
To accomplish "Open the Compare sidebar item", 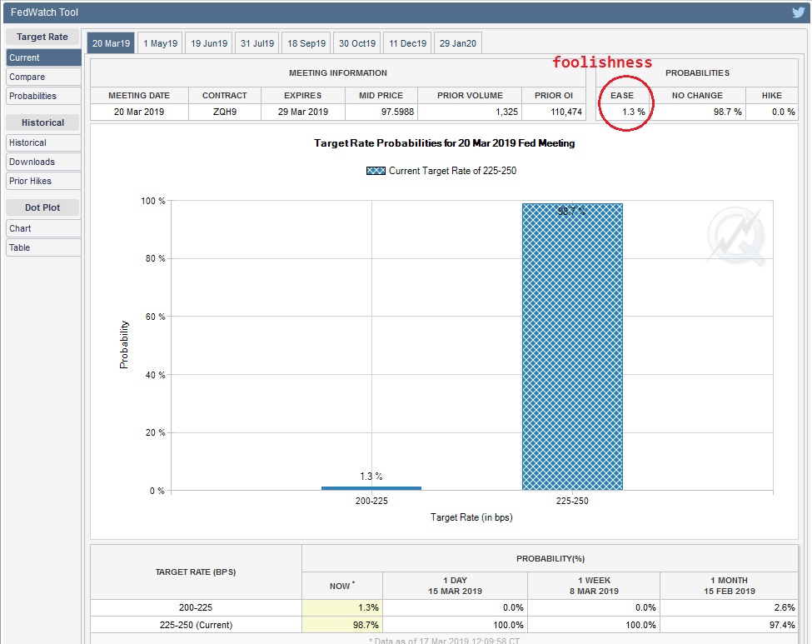I will click(43, 77).
